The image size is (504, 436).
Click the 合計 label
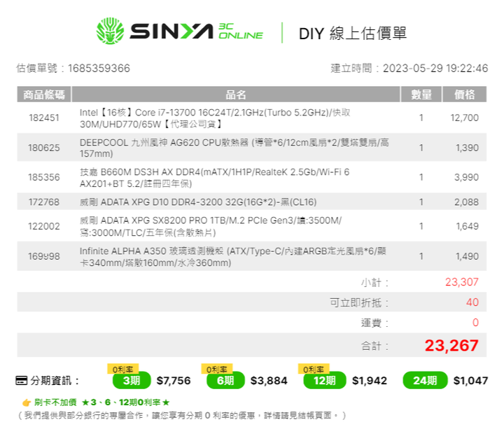374,346
